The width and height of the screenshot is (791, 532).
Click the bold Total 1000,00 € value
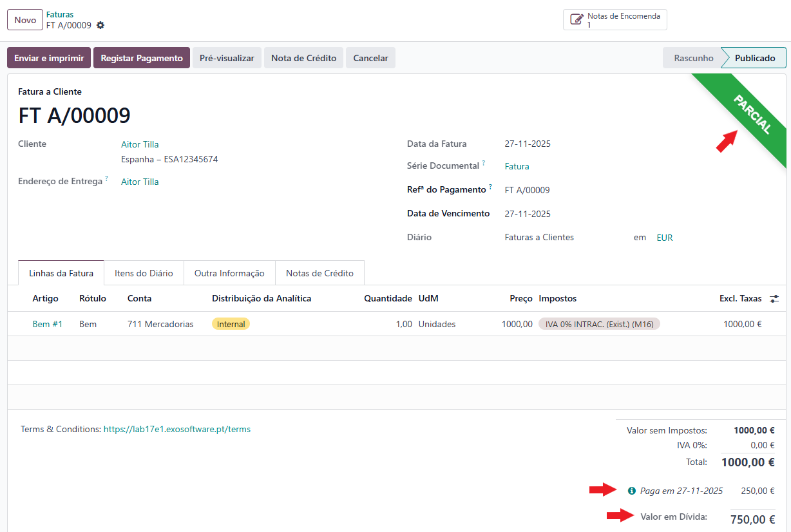click(x=748, y=462)
